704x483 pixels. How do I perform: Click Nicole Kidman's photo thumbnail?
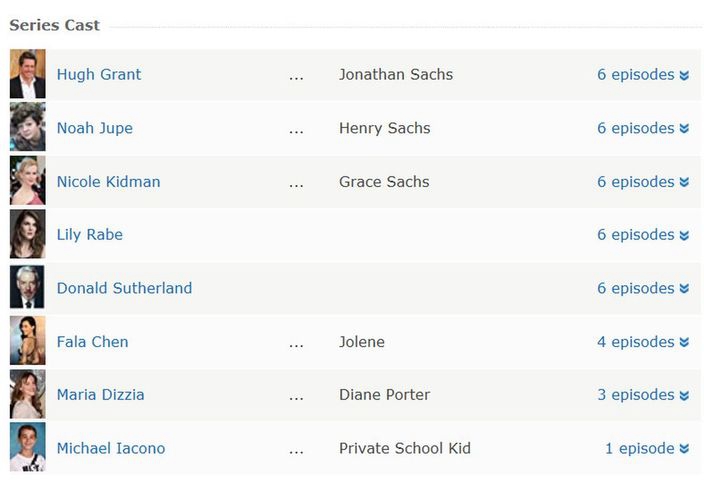[x=27, y=180]
